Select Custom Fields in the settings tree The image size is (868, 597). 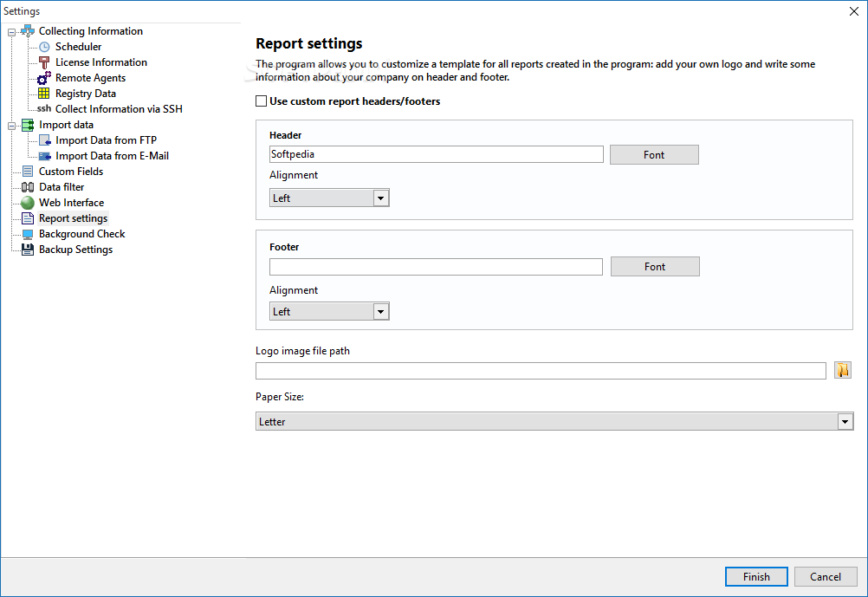coord(71,172)
